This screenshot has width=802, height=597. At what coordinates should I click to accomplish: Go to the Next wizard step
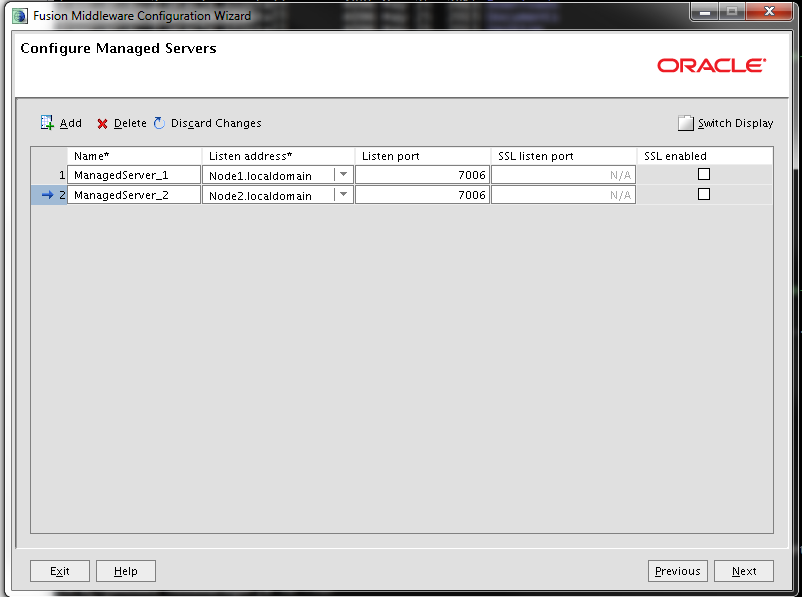click(x=744, y=571)
